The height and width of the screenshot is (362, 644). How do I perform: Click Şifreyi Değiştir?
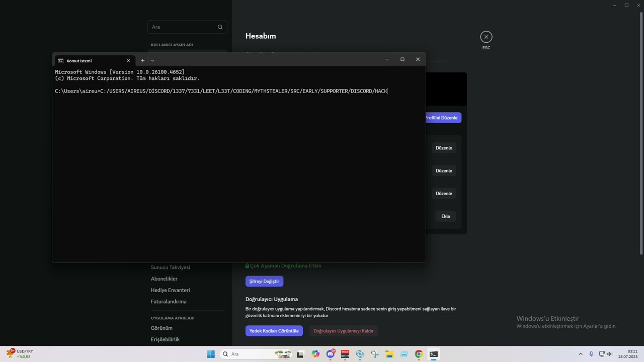pos(264,281)
